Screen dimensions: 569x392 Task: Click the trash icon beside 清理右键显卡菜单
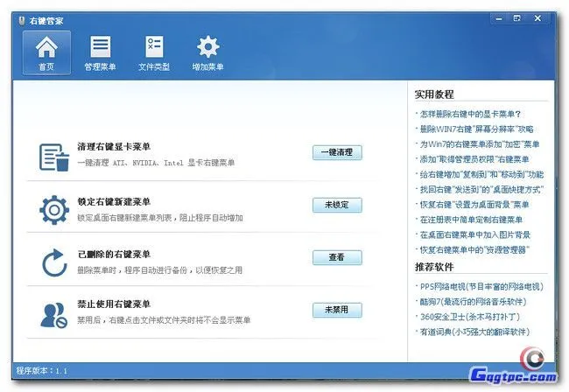coord(54,157)
